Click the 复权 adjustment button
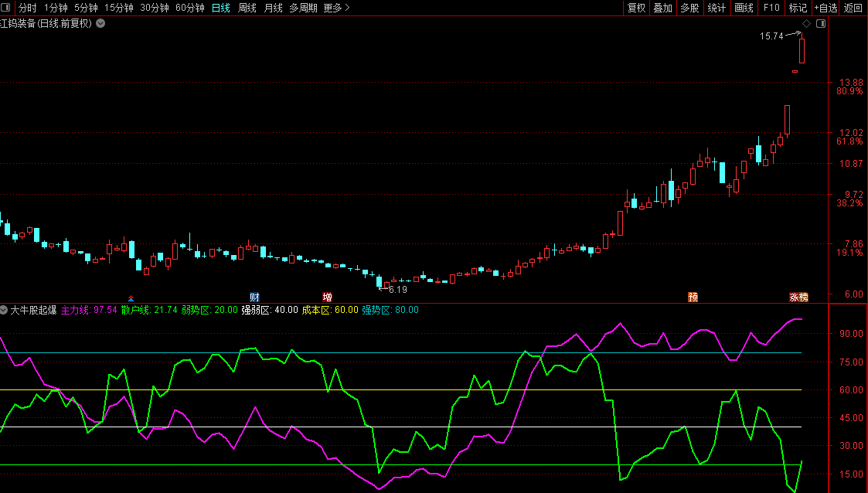This screenshot has width=868, height=493. (x=636, y=8)
